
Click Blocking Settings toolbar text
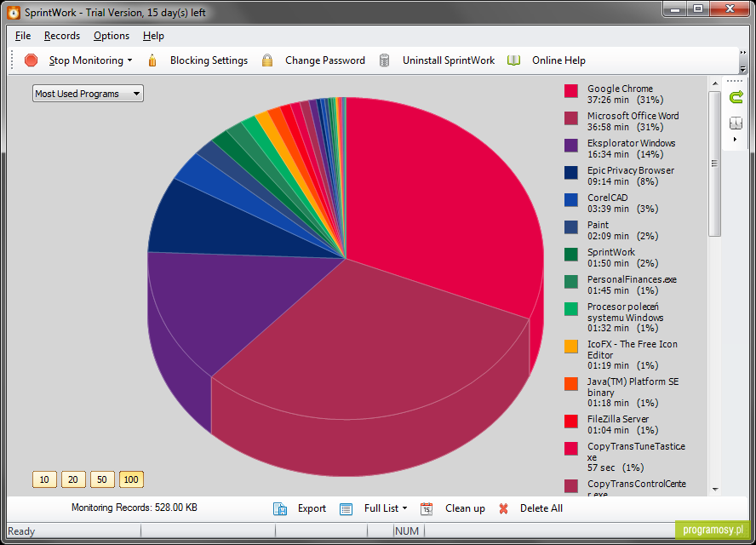(x=209, y=60)
